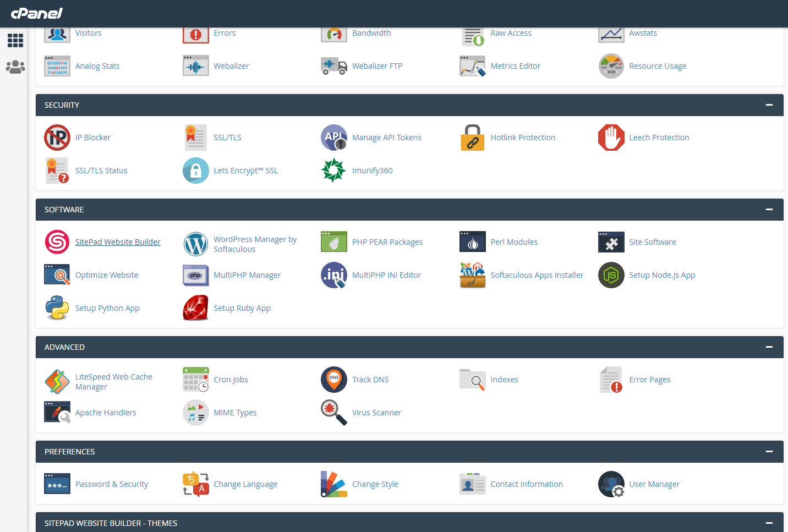Open the Cron Jobs calendar icon
This screenshot has width=788, height=532.
[196, 380]
